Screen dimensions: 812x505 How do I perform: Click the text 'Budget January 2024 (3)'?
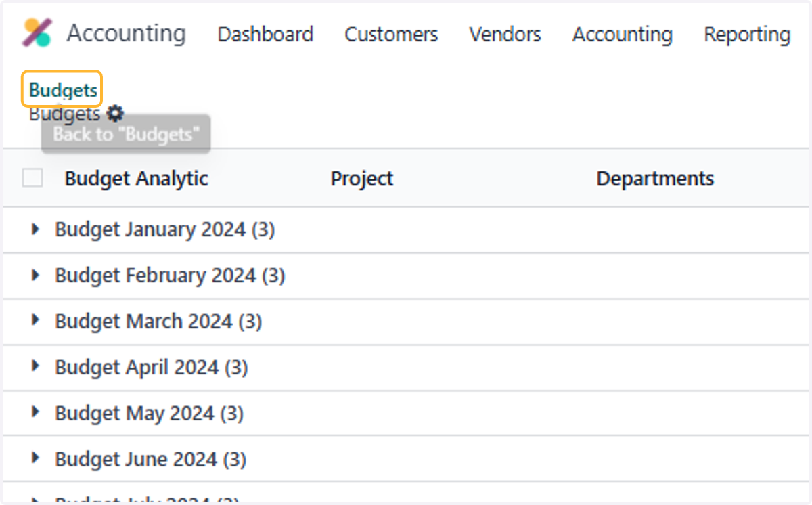point(164,229)
